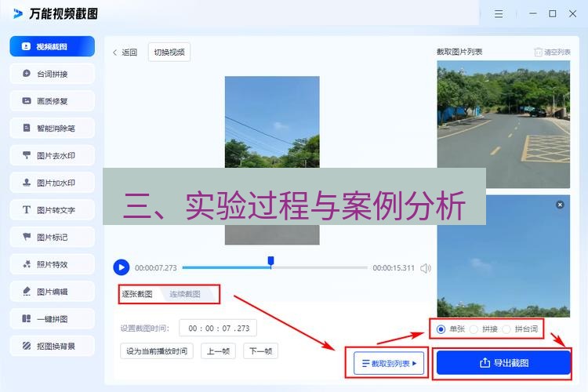Click the 台词拼接 sidebar icon
588x392 pixels.
26,74
